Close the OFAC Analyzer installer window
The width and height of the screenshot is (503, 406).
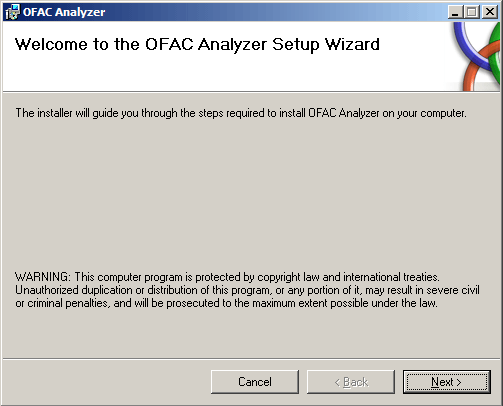click(x=490, y=12)
